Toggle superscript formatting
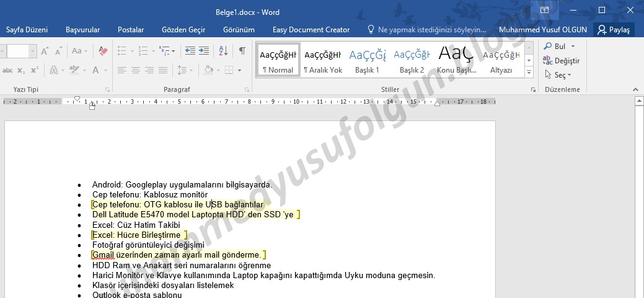Viewport: 644px width, 298px height. click(35, 70)
